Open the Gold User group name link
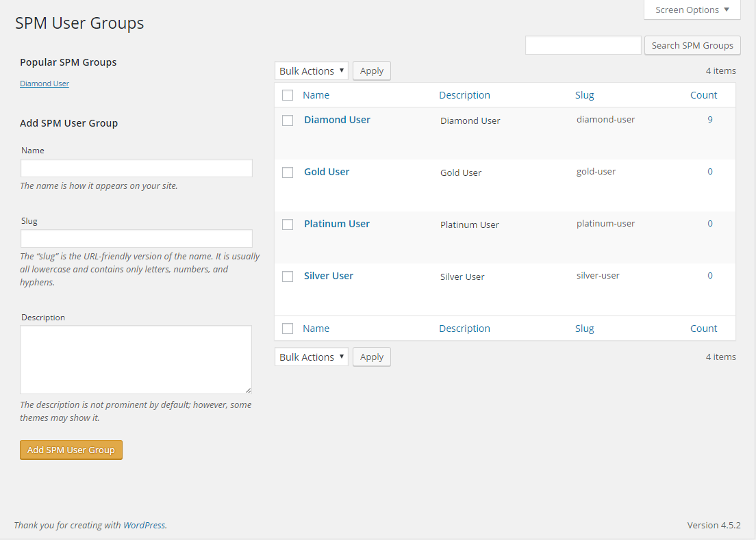 327,172
